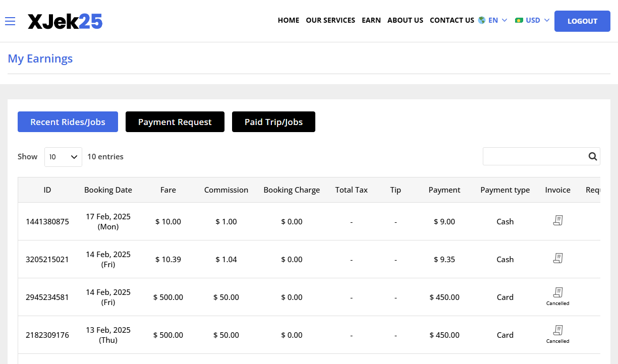Open the EN language dropdown
The image size is (618, 364).
click(x=493, y=20)
